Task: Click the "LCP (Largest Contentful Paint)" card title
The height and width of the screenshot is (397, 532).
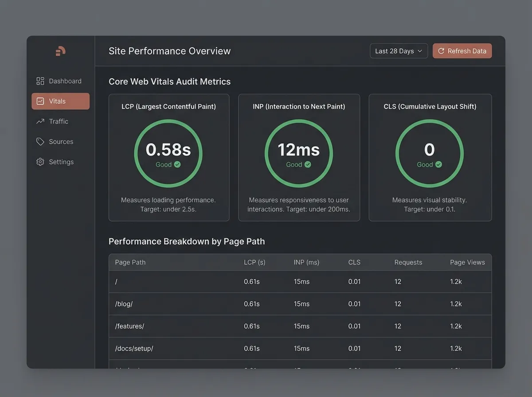Action: (168, 106)
